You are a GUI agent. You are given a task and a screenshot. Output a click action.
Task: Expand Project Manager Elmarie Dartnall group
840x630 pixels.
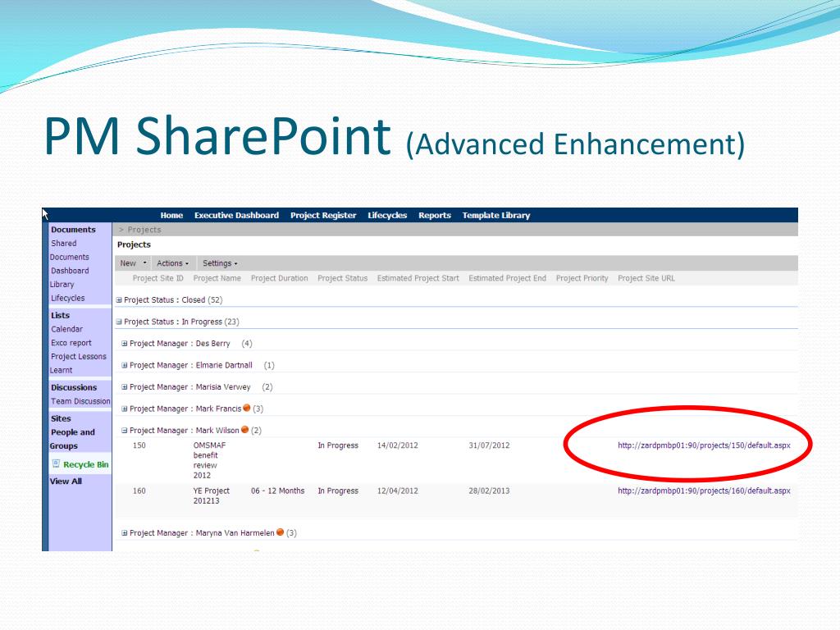125,365
